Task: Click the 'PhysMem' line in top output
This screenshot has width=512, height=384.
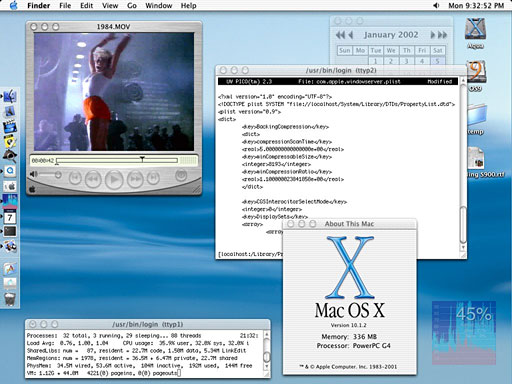Action: (x=140, y=366)
